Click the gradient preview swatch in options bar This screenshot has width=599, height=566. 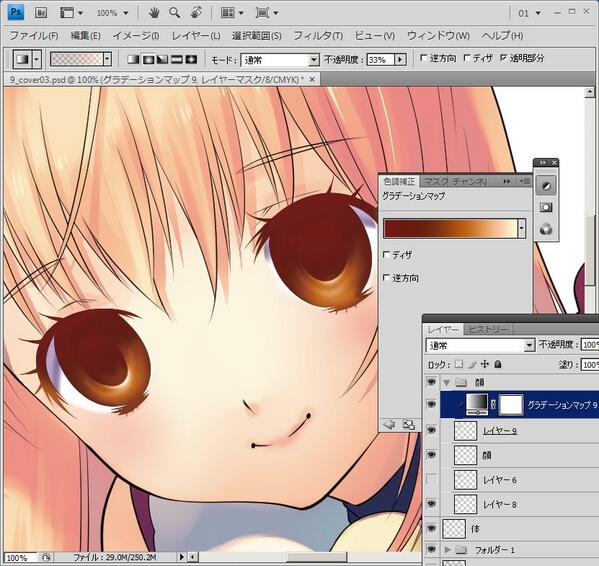click(76, 59)
